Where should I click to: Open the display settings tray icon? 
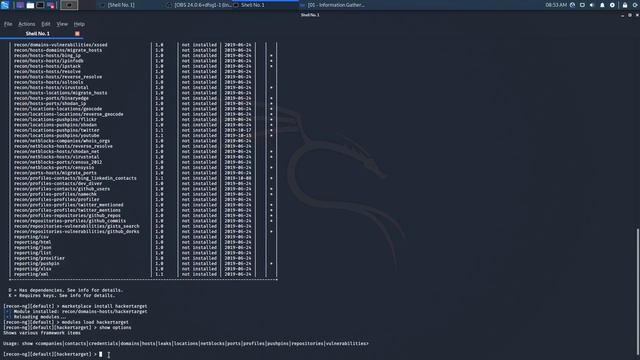coord(582,5)
